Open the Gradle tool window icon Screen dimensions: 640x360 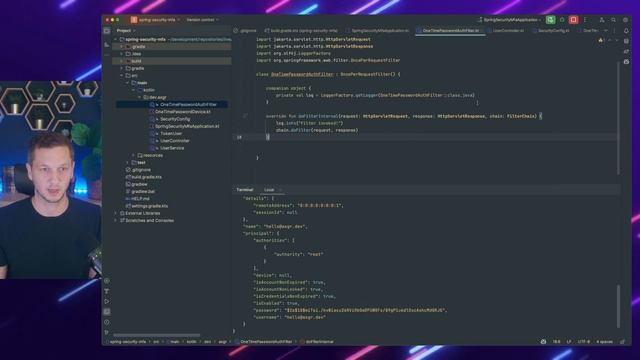(x=627, y=51)
